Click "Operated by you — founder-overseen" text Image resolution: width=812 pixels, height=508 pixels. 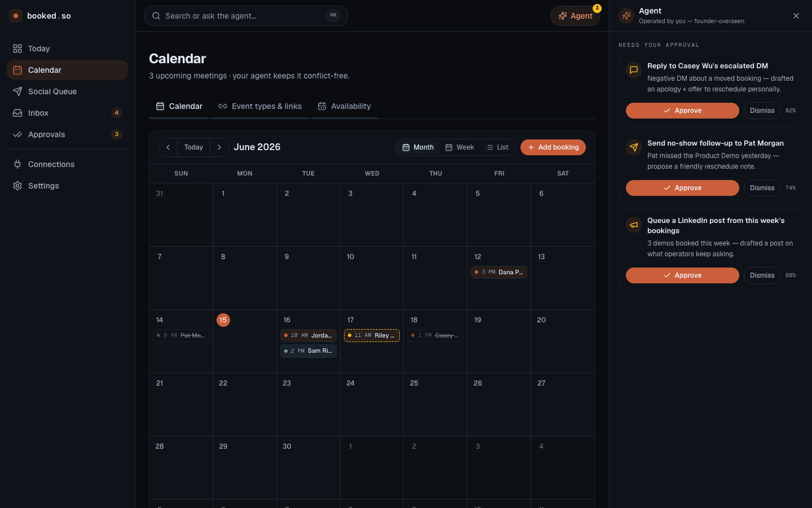(691, 21)
